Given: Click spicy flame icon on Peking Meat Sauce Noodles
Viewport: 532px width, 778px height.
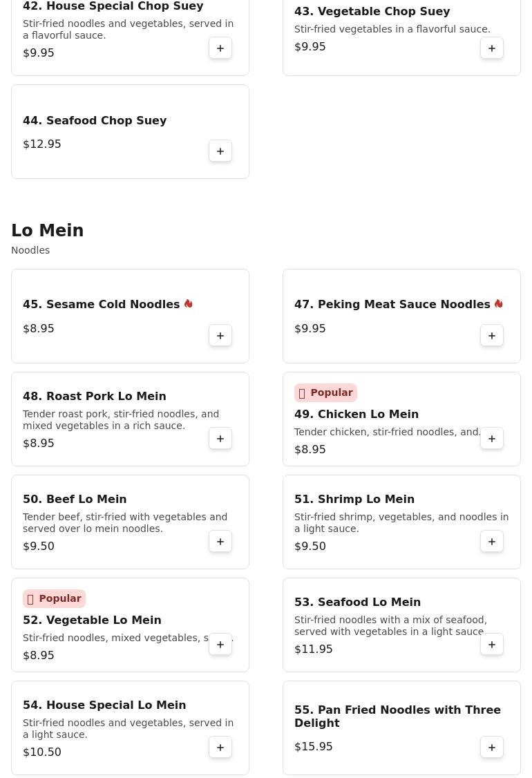Looking at the screenshot, I should (499, 303).
